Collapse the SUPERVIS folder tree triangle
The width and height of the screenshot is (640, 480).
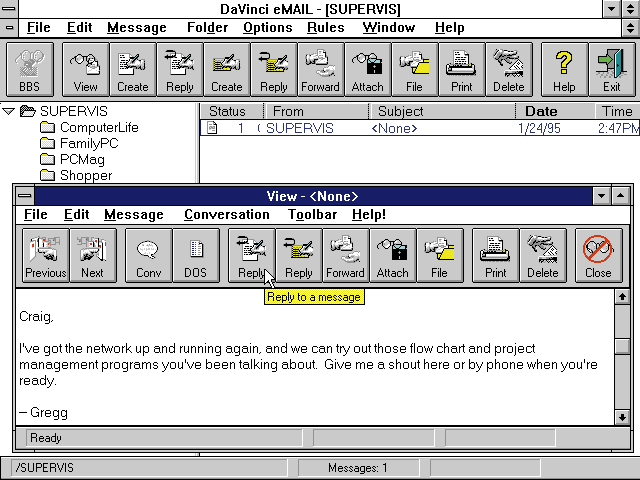[x=8, y=111]
